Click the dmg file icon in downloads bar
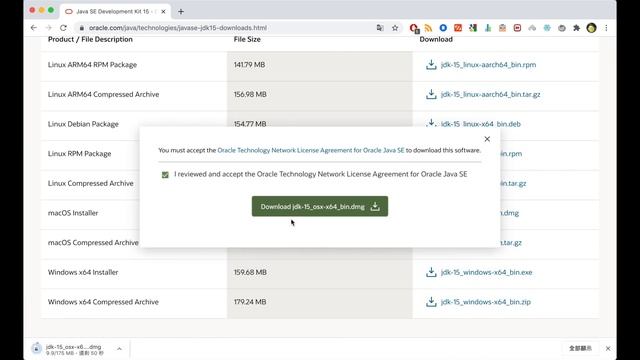The height and width of the screenshot is (360, 640). click(x=36, y=349)
